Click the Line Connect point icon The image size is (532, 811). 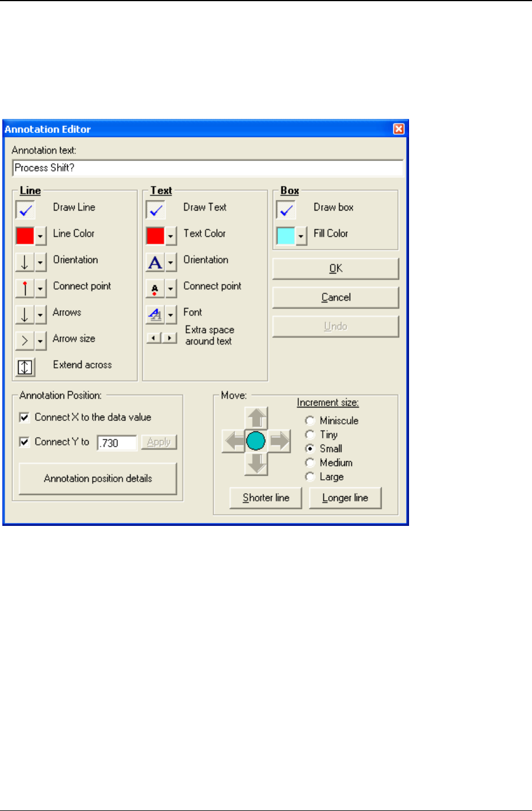(x=24, y=289)
